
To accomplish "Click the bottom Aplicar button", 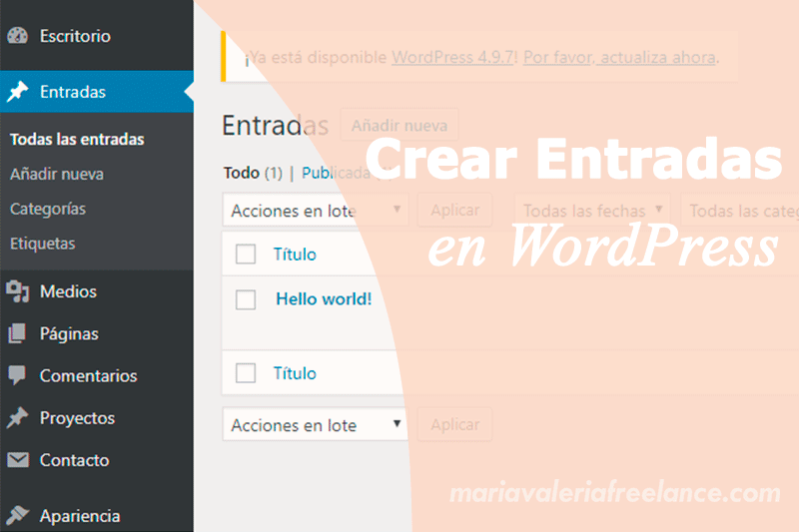I will tap(455, 424).
